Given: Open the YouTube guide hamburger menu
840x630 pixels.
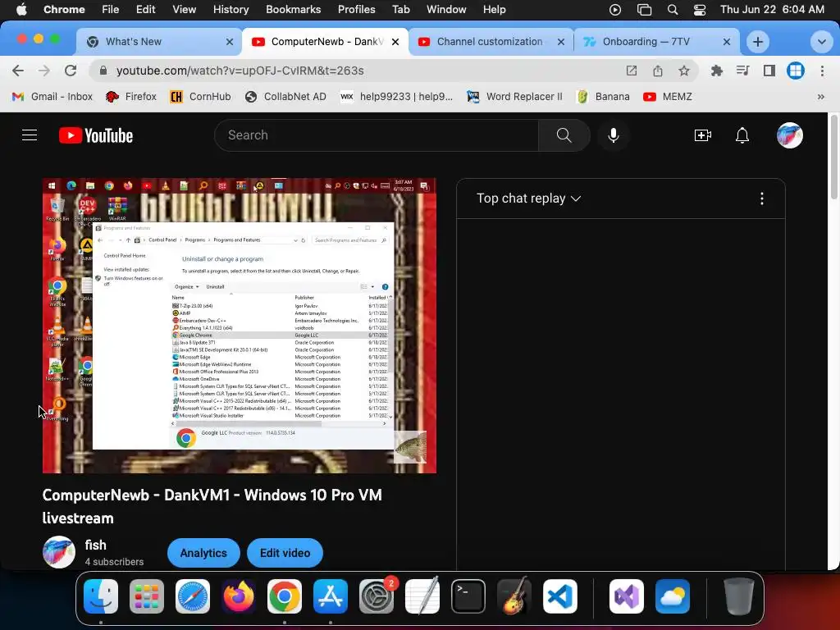Looking at the screenshot, I should (30, 135).
